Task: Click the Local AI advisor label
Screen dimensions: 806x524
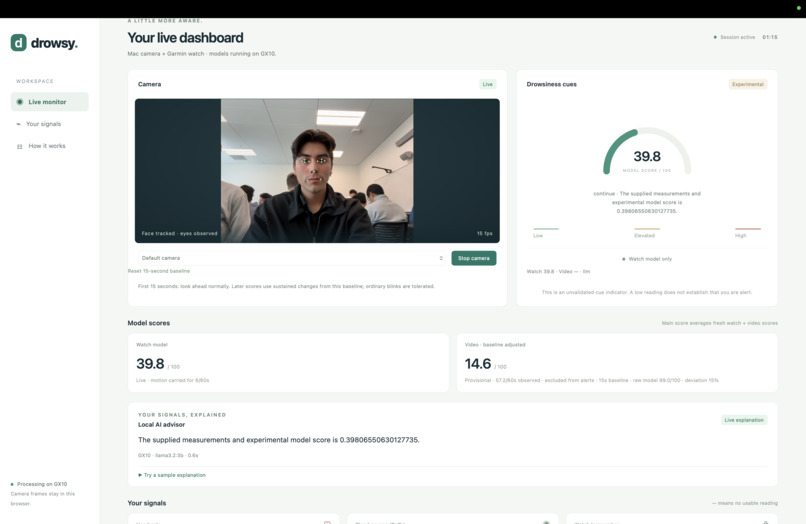Action: pos(161,425)
